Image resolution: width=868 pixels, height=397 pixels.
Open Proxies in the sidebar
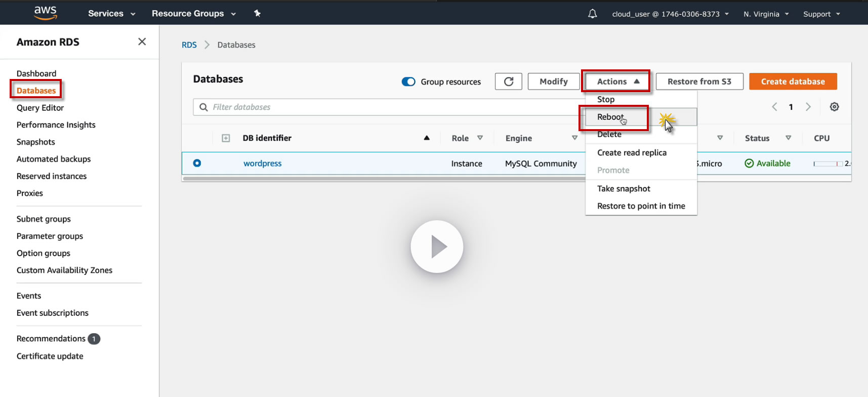click(30, 193)
